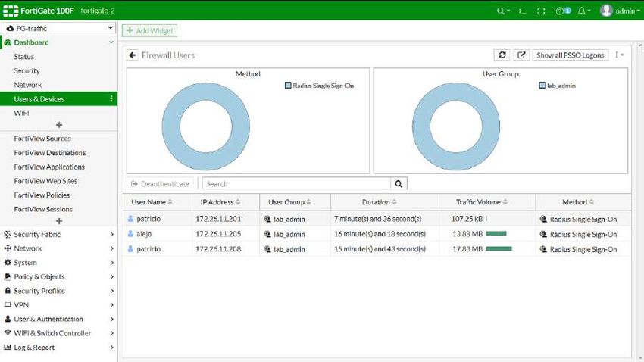Screen dimensions: 644x362
Task: Click the Method donut chart ring
Action: (170, 126)
